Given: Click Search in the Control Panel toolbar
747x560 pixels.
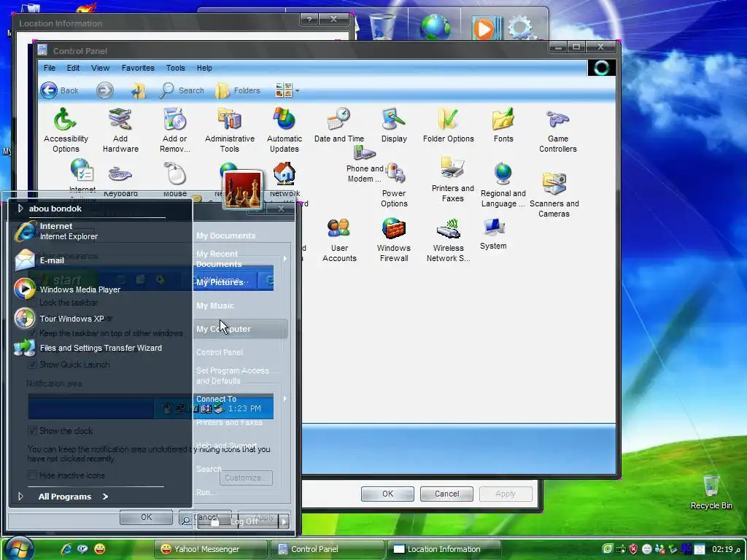Looking at the screenshot, I should click(182, 90).
